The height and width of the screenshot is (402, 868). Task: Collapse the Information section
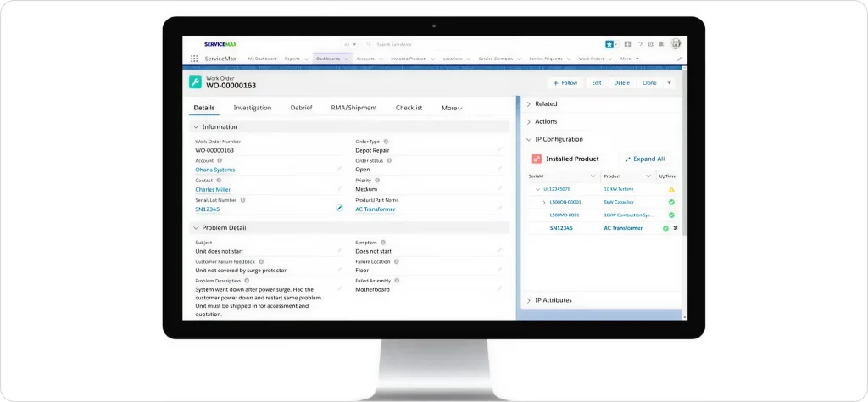click(x=196, y=127)
